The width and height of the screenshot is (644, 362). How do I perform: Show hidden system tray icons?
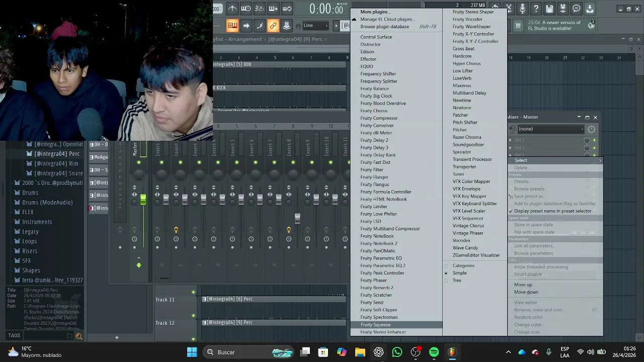508,352
